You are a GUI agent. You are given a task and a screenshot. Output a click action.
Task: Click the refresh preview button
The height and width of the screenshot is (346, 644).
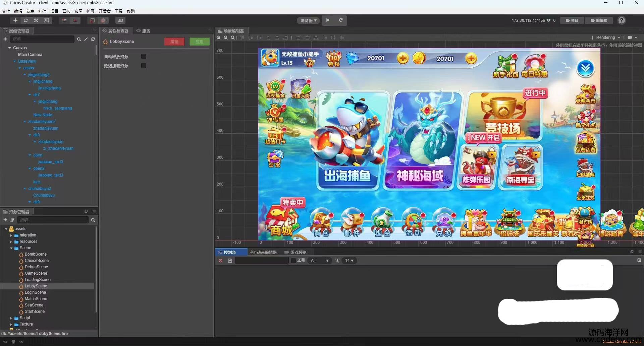[340, 20]
